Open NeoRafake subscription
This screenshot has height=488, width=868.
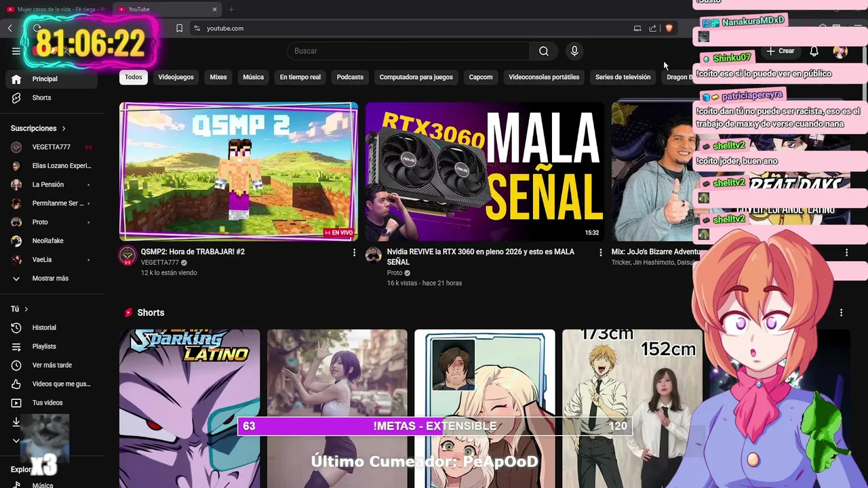52,241
